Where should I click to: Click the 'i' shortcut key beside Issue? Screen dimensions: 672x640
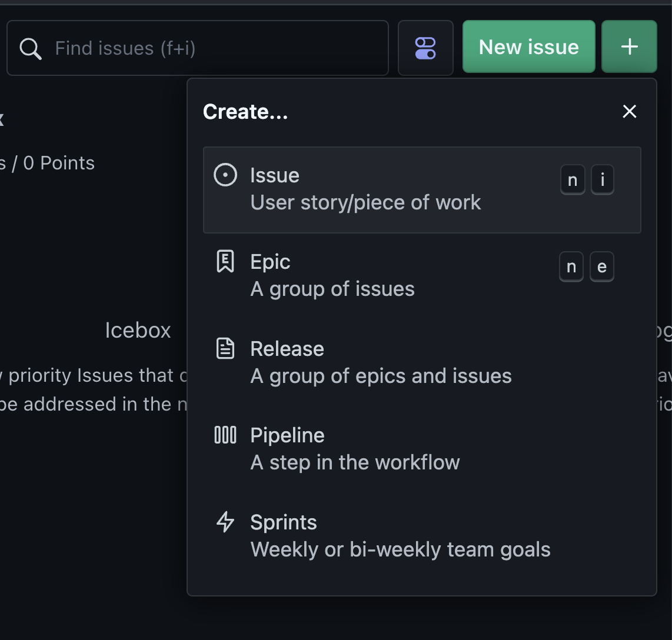tap(602, 180)
